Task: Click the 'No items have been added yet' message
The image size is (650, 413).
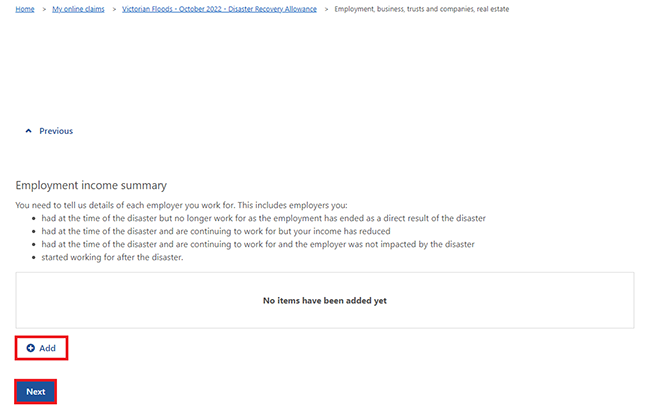Action: [325, 301]
